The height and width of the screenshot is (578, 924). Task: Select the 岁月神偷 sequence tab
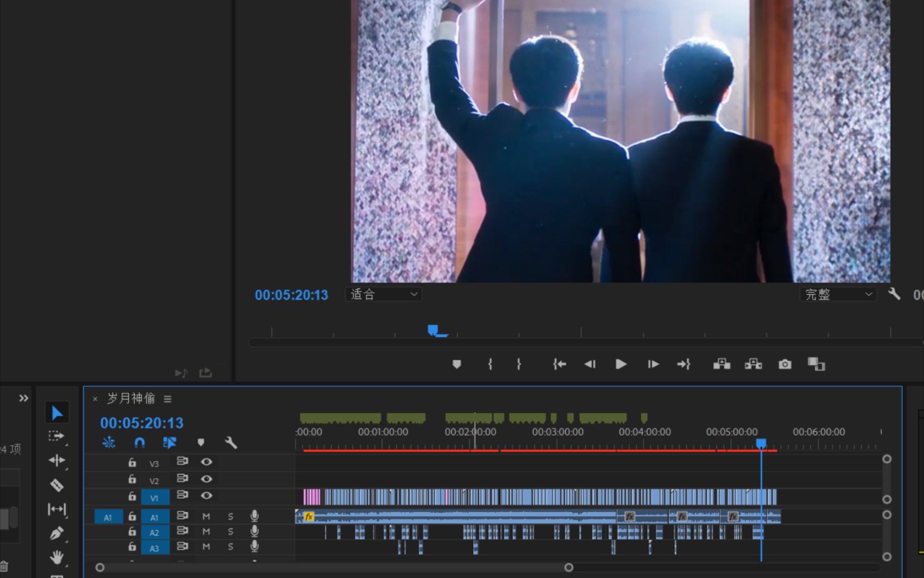tap(131, 399)
